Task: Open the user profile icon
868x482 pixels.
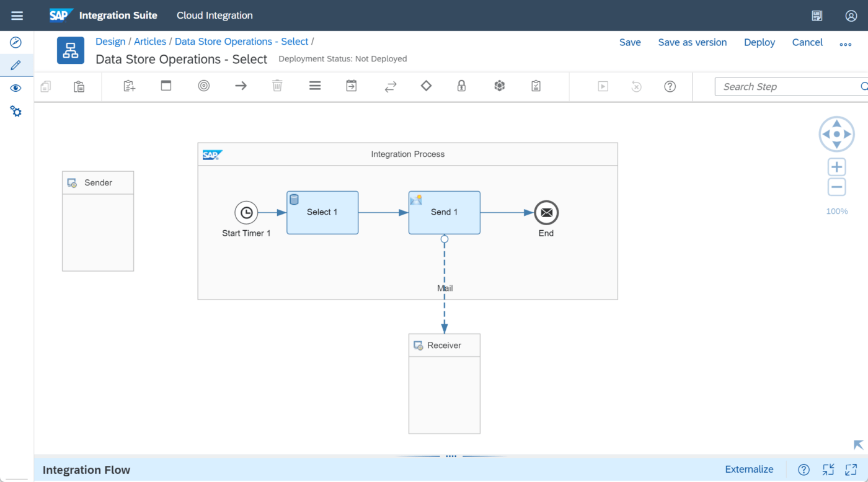Action: point(851,16)
